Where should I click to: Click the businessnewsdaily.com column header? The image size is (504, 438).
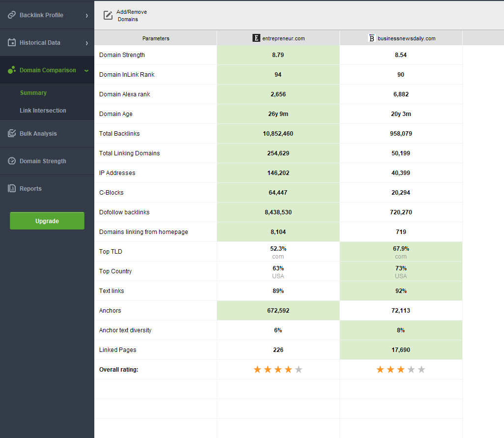point(401,38)
